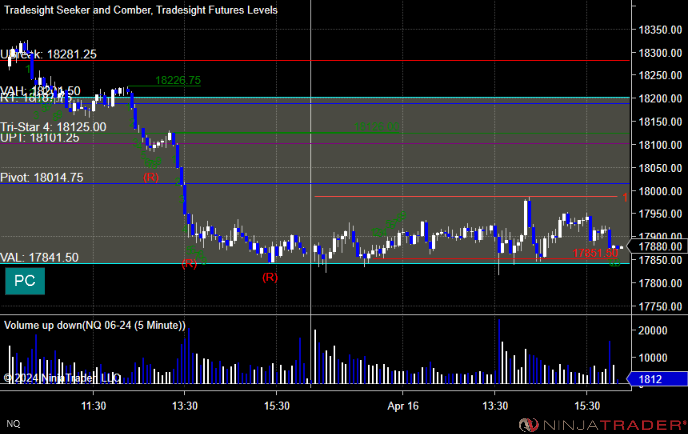Click the 17750.00 price axis label
This screenshot has height=434, width=688.
tap(660, 306)
